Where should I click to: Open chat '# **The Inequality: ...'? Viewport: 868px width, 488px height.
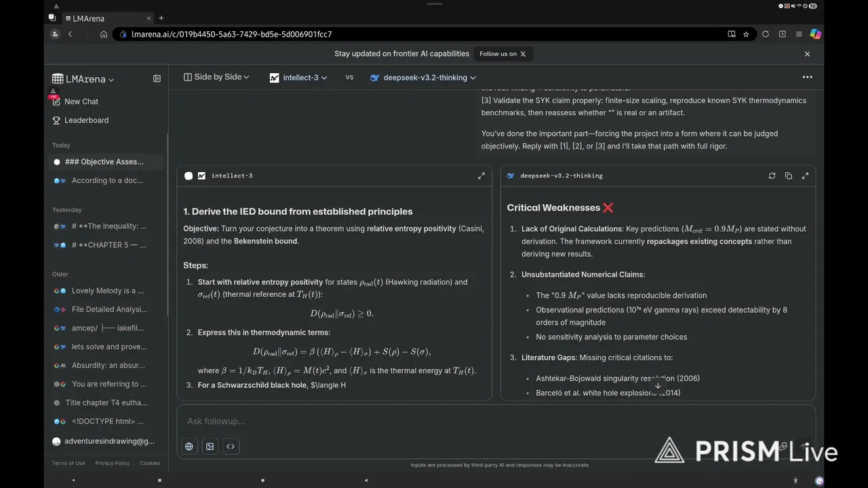(106, 226)
